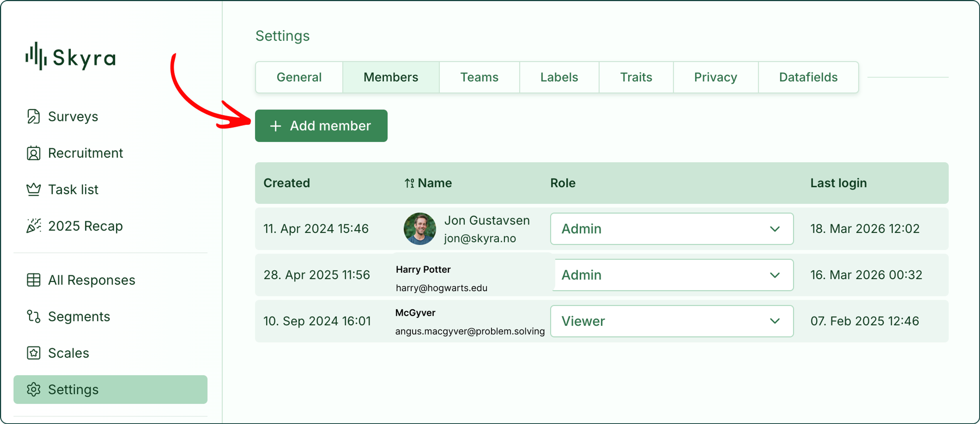The image size is (980, 424).
Task: Open McGyver's Viewer role dropdown
Action: 671,321
